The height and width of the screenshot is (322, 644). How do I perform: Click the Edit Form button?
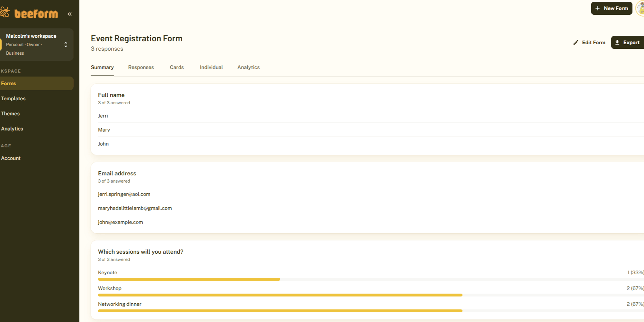pyautogui.click(x=589, y=42)
